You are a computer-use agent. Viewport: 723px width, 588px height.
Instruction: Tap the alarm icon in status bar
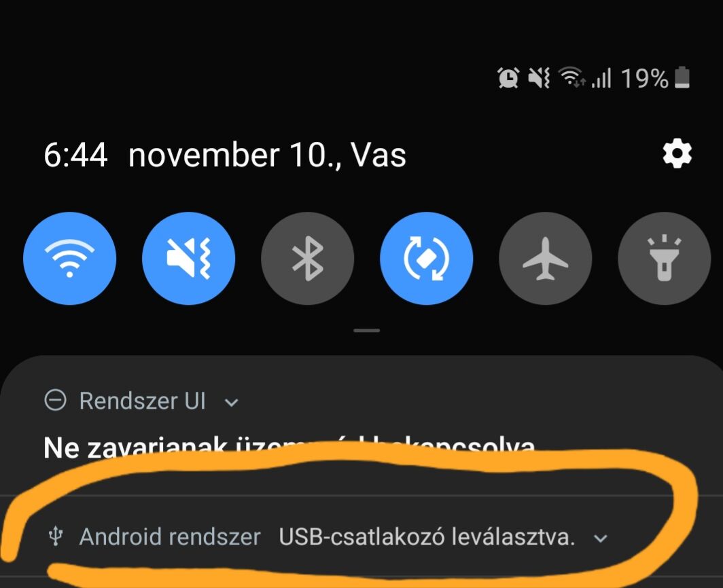508,77
